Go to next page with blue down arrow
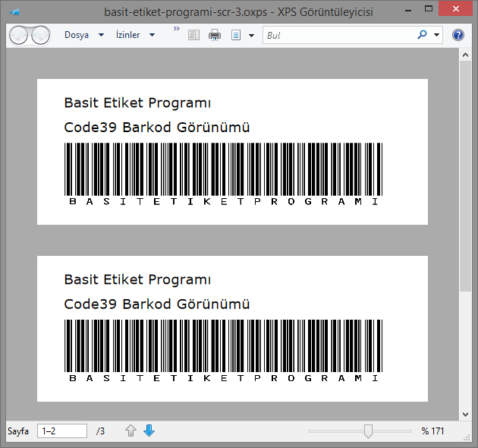 [149, 431]
